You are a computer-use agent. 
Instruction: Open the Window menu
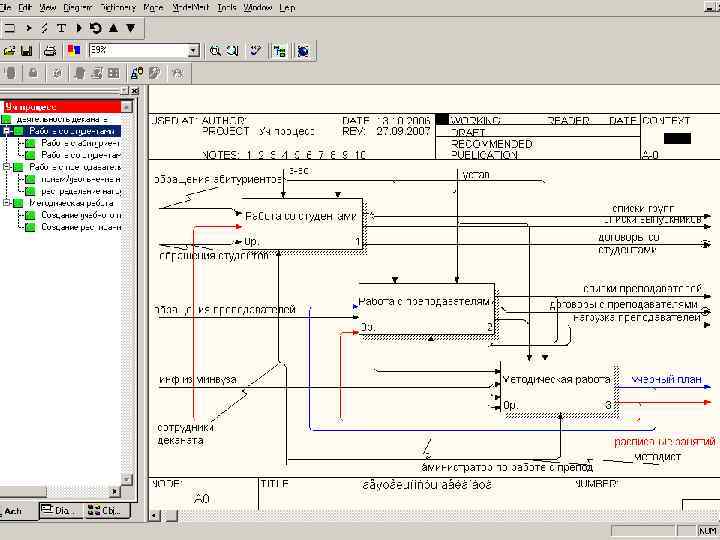point(257,7)
